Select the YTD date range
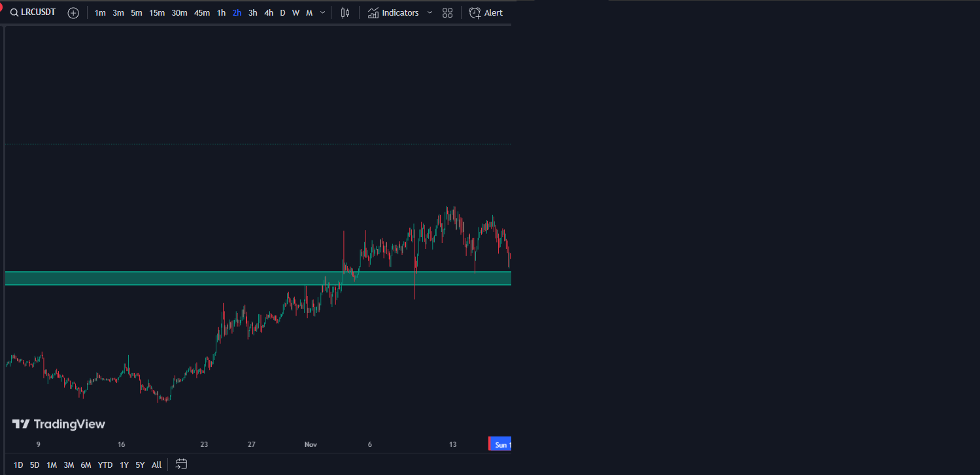The width and height of the screenshot is (980, 475). pos(105,465)
